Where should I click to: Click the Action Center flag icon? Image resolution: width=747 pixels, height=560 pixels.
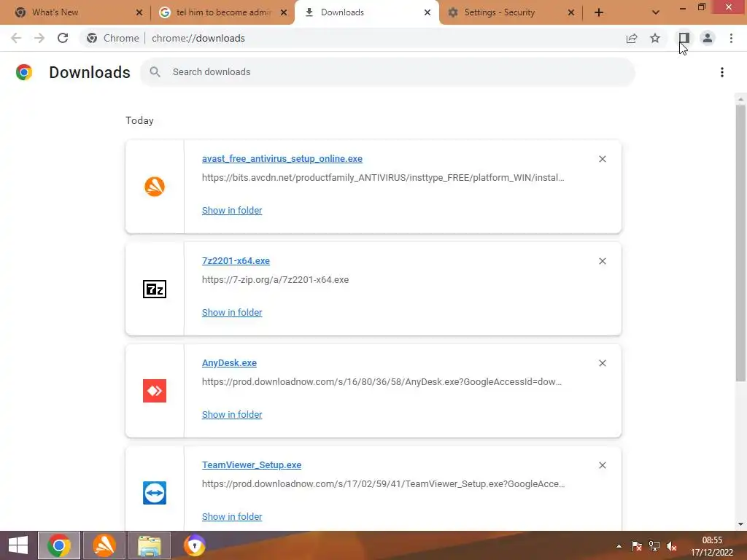[x=636, y=546]
